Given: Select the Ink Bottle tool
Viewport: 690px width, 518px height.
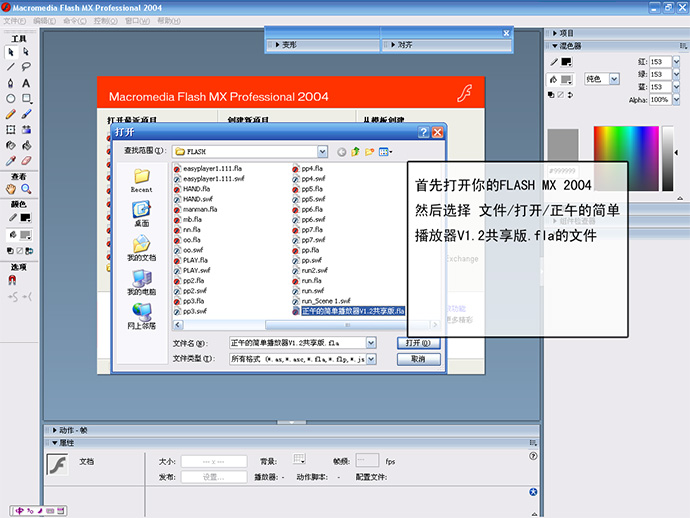Looking at the screenshot, I should (11, 145).
